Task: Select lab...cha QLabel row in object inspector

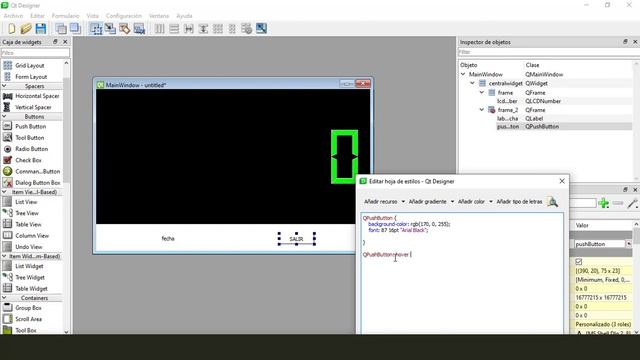Action: coord(545,118)
